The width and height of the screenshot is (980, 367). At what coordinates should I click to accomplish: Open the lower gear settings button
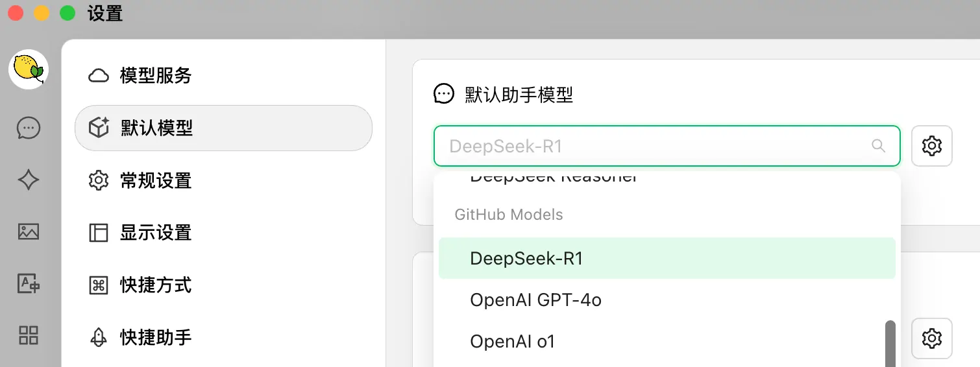pyautogui.click(x=932, y=338)
